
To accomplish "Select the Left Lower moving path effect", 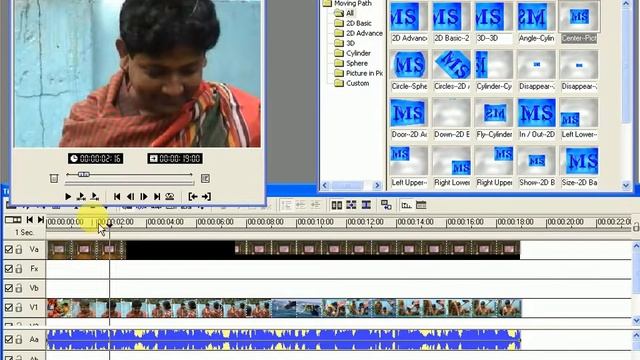I will (x=579, y=119).
